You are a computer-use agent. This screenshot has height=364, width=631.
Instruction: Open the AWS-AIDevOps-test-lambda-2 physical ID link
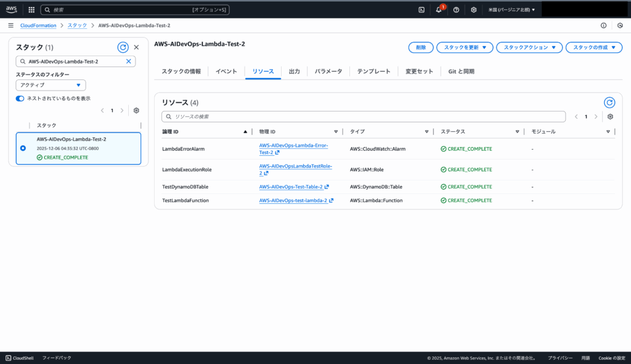click(293, 200)
